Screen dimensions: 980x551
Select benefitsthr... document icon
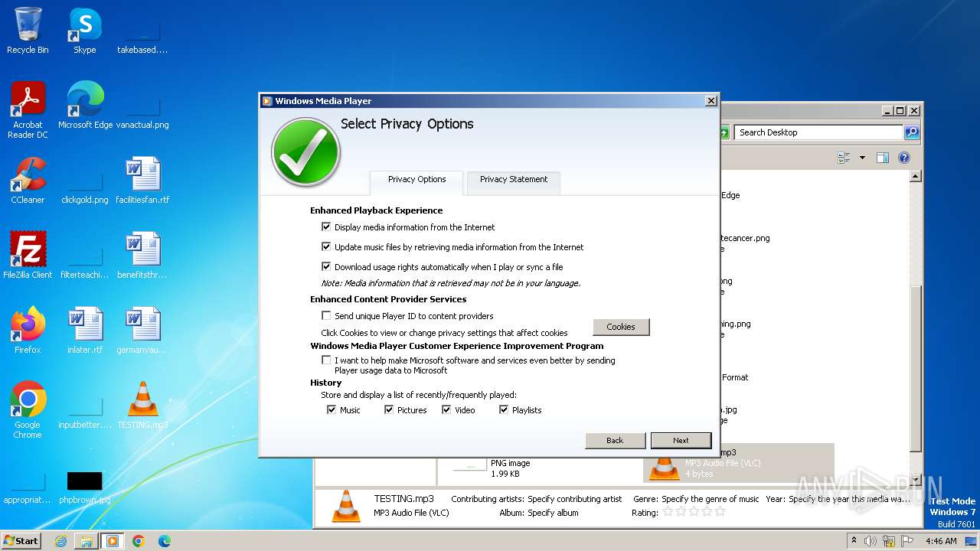pos(142,256)
